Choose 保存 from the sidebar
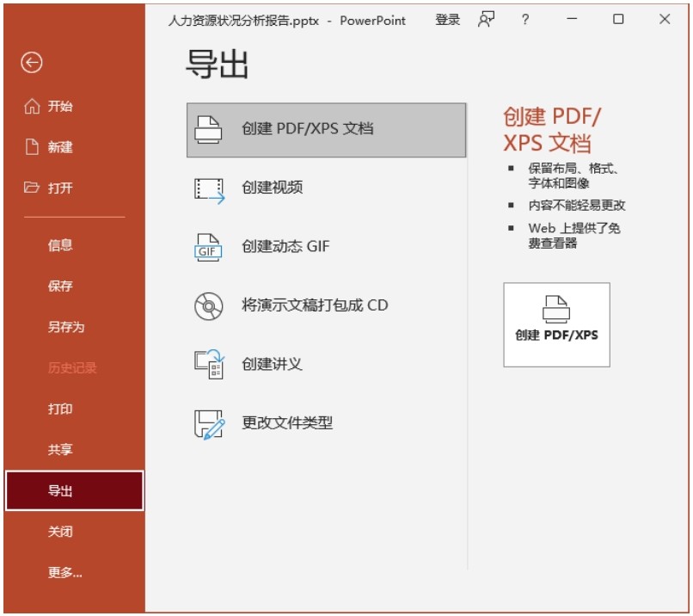The width and height of the screenshot is (693, 616). click(x=60, y=286)
